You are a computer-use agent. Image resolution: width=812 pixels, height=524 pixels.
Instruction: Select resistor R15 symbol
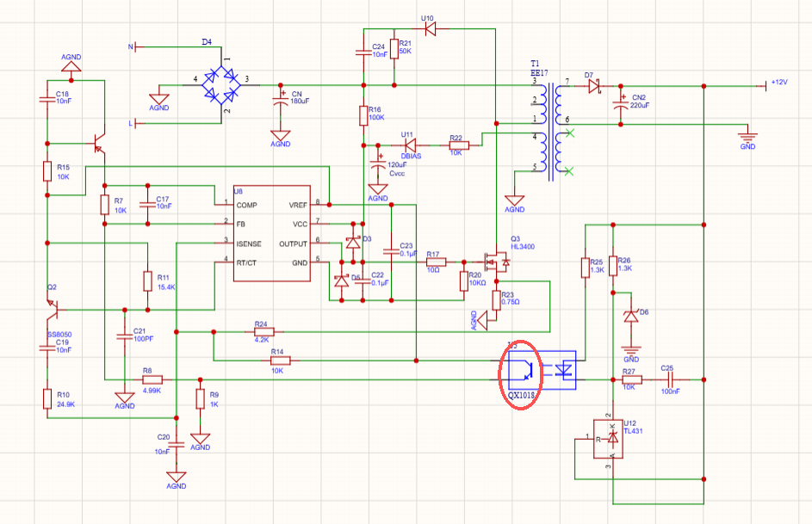[47, 171]
